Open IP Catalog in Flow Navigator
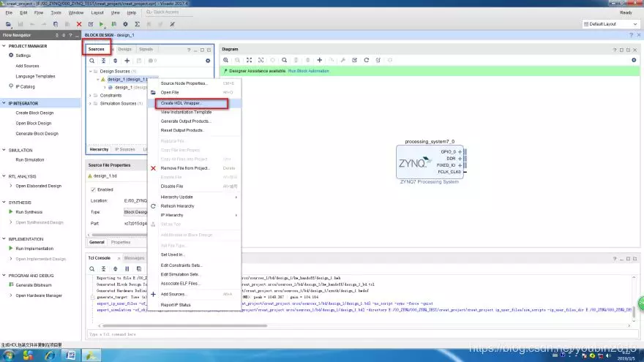 coord(25,86)
